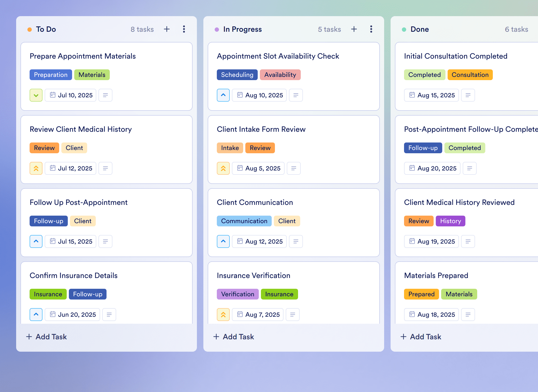This screenshot has width=538, height=392.
Task: Click the plus icon in In Progress header
Action: (x=354, y=29)
